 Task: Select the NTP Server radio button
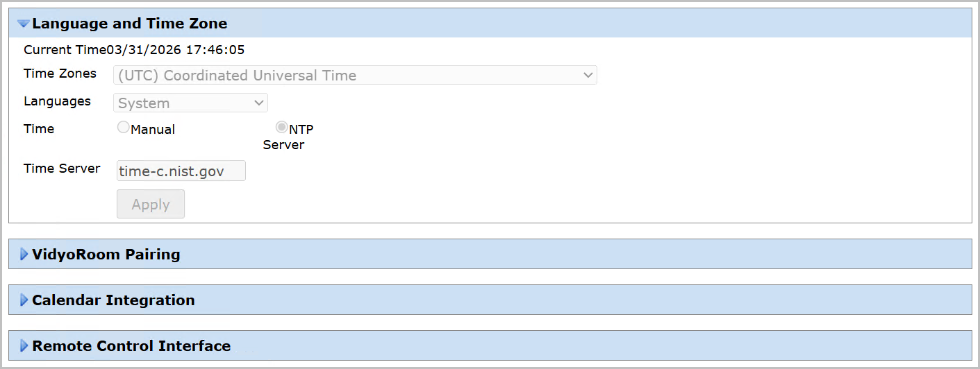coord(282,128)
